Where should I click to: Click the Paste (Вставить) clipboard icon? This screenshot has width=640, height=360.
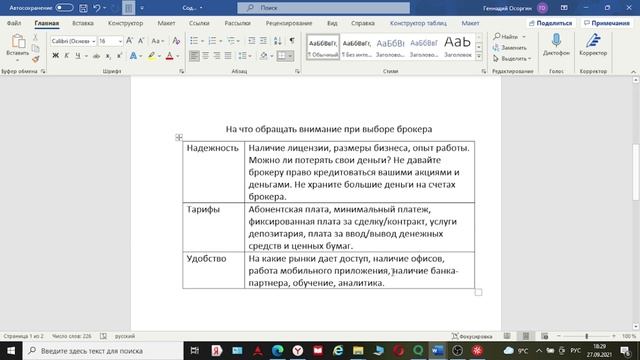[x=18, y=42]
